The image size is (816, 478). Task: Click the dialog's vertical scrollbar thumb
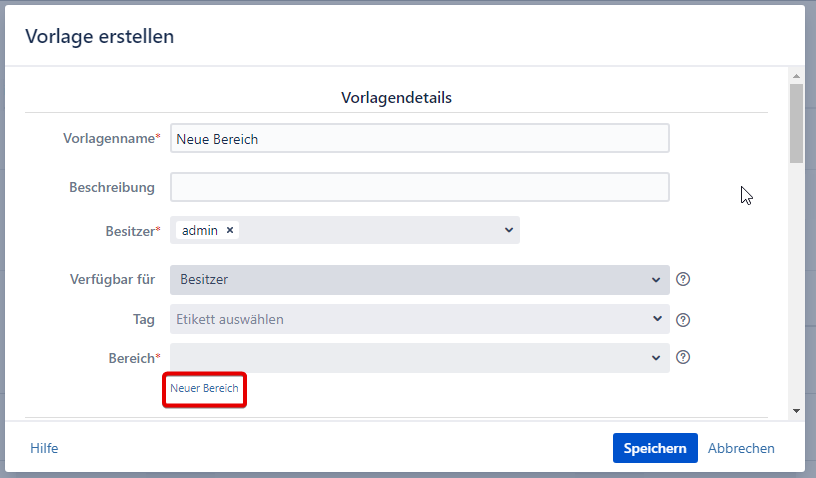(796, 123)
